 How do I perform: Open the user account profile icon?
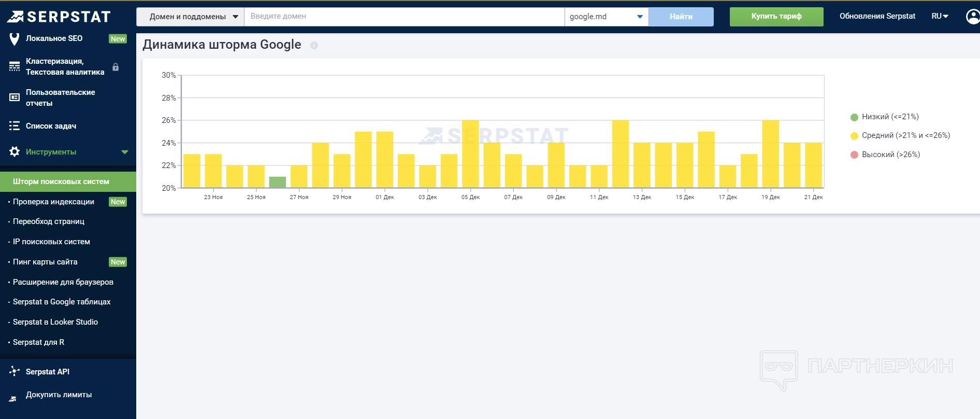click(973, 17)
